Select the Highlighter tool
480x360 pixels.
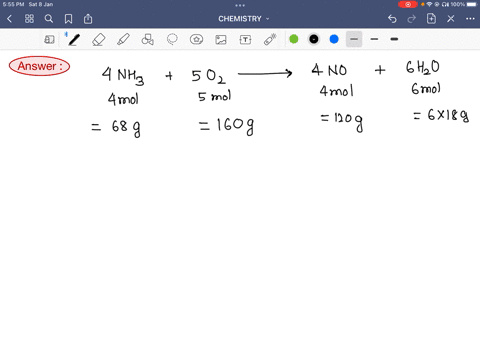pos(123,40)
